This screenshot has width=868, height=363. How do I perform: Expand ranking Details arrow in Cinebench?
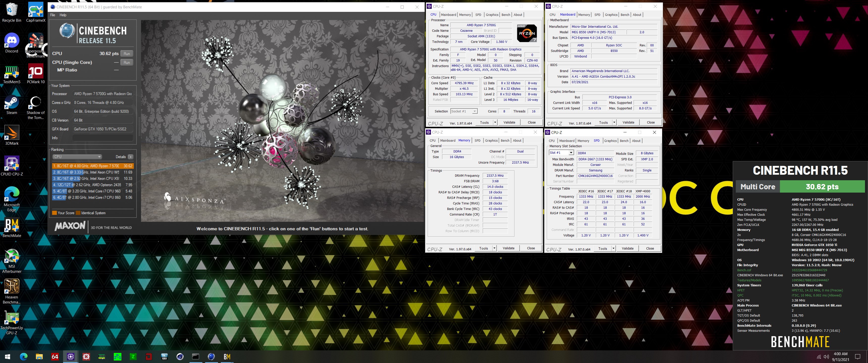[x=131, y=157]
